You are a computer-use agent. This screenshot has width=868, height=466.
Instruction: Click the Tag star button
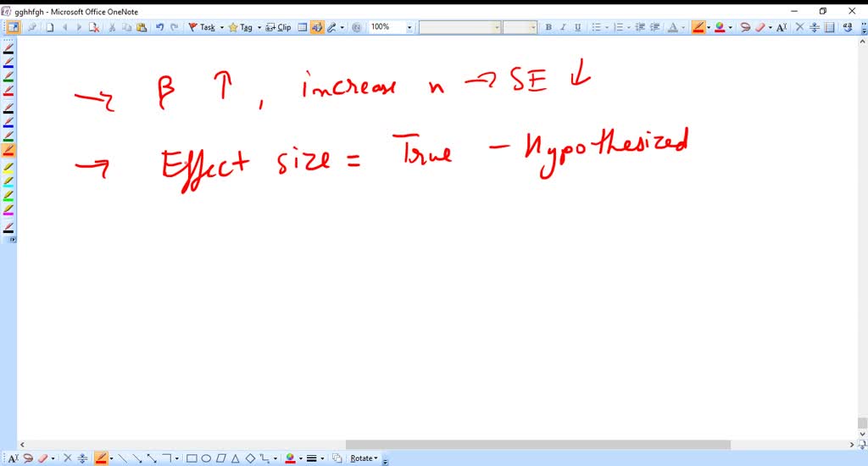tap(241, 27)
